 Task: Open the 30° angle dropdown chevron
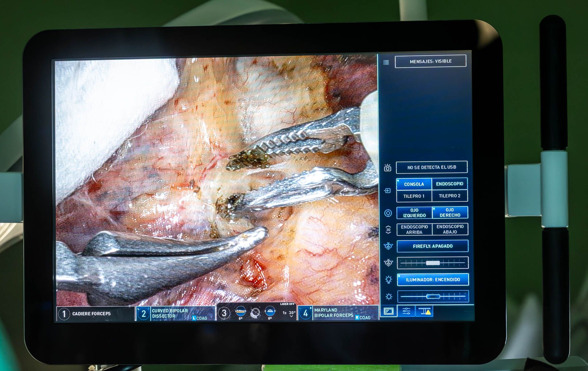[292, 316]
